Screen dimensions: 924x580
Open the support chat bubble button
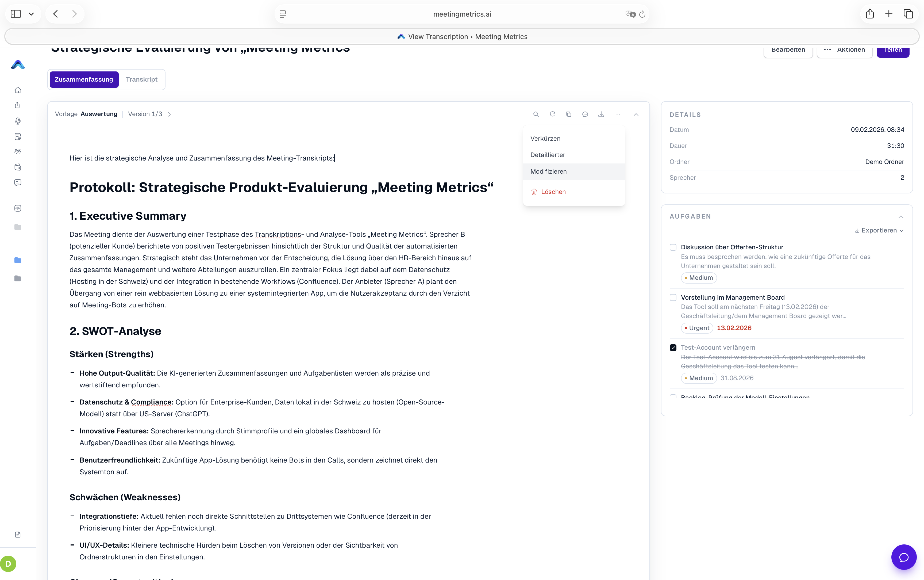904,557
